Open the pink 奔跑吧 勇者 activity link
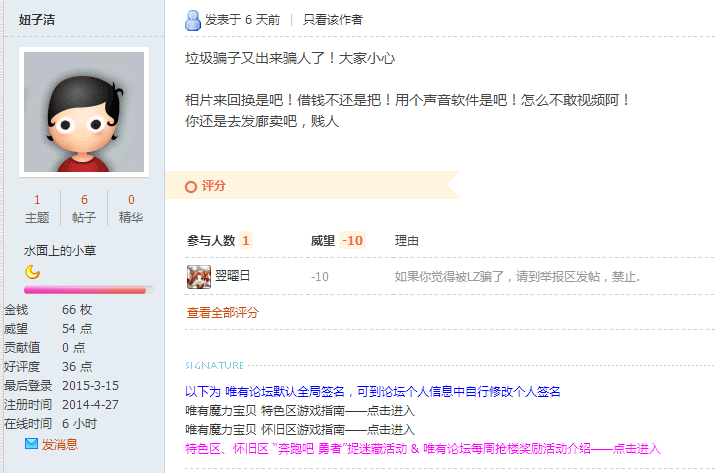 (x=423, y=449)
